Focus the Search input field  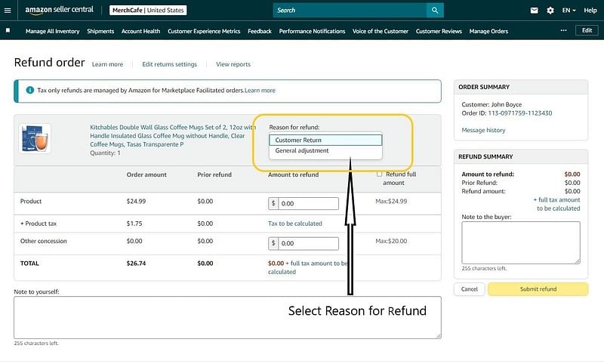[x=350, y=11]
